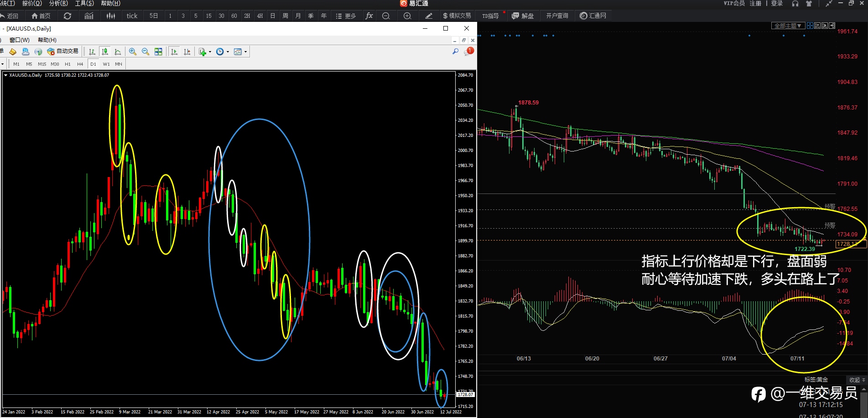The image size is (868, 418).
Task: Click the data window monitor icon in MT4 toolbar
Action: [26, 52]
